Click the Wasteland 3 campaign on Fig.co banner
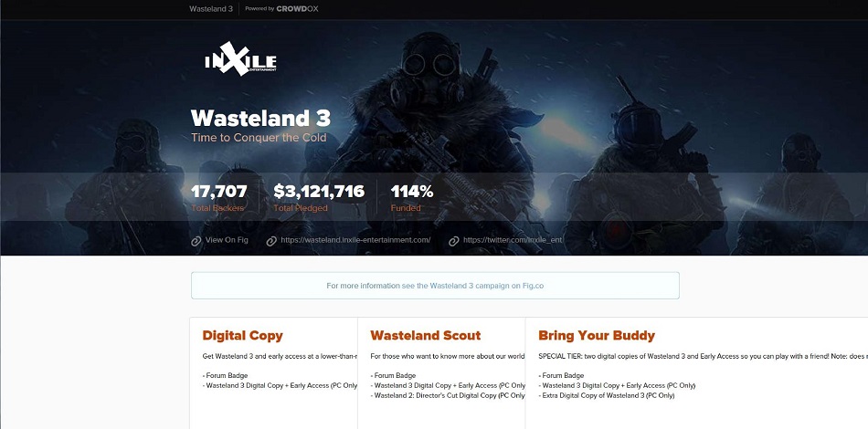 [435, 286]
